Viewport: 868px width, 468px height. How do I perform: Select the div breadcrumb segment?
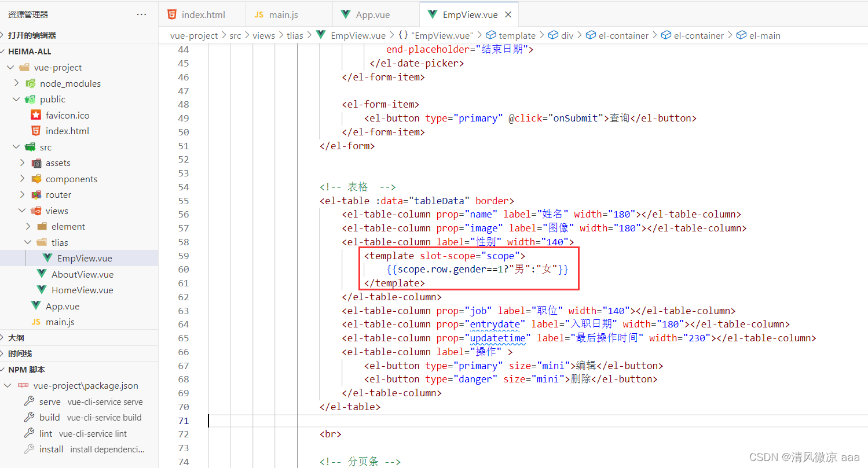pos(561,35)
